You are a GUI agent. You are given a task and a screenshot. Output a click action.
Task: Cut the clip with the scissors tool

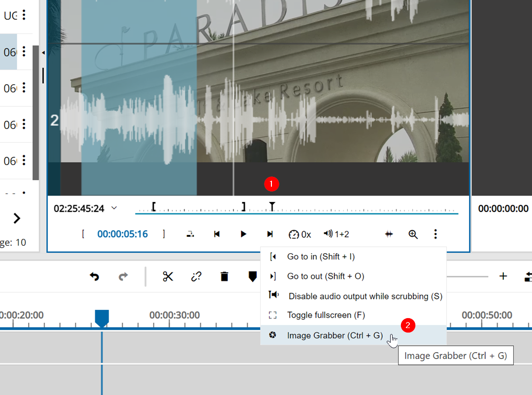point(168,276)
